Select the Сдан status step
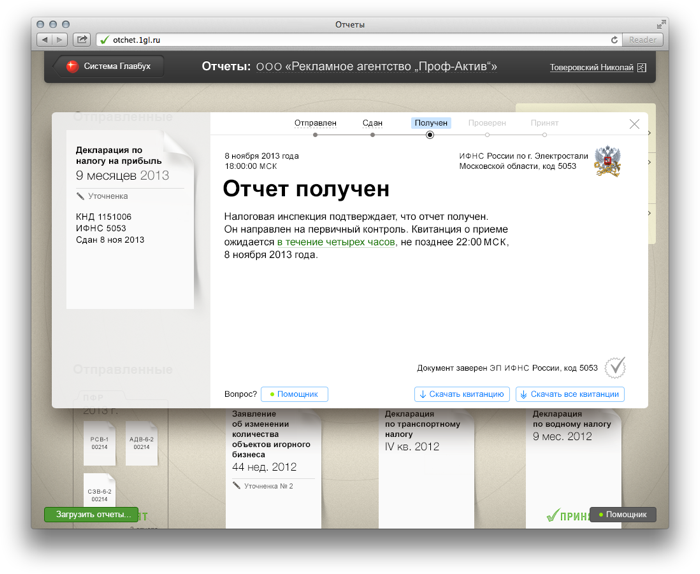 coord(372,123)
